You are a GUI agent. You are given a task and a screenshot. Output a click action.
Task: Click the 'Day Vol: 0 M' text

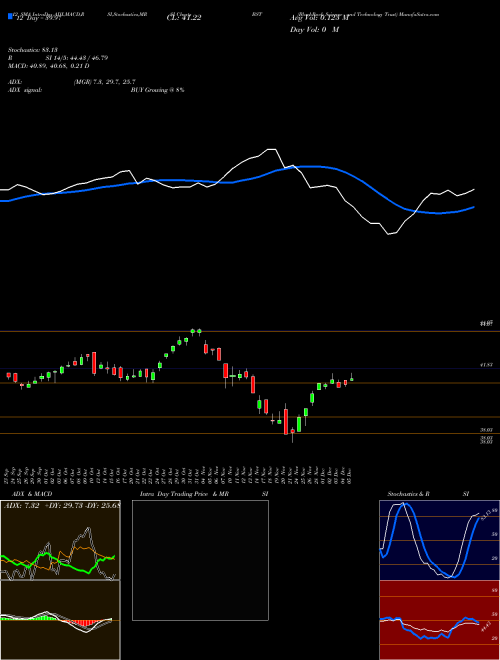click(x=314, y=30)
